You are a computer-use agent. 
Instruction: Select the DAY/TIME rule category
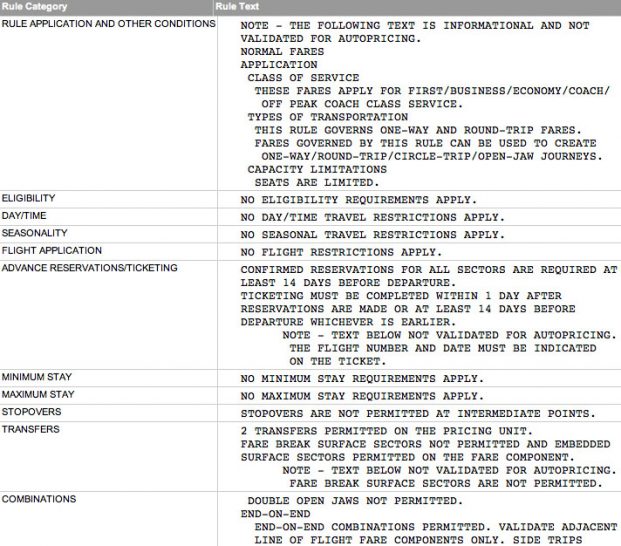(26, 215)
